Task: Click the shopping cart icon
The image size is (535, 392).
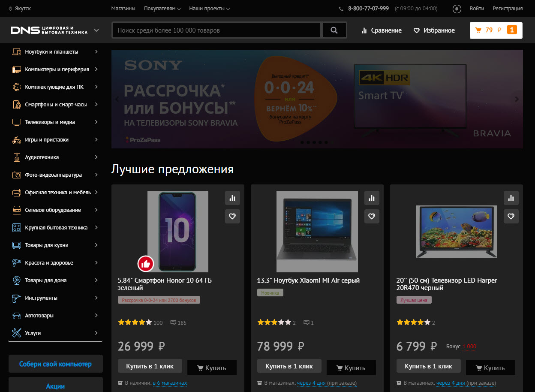Action: [478, 30]
